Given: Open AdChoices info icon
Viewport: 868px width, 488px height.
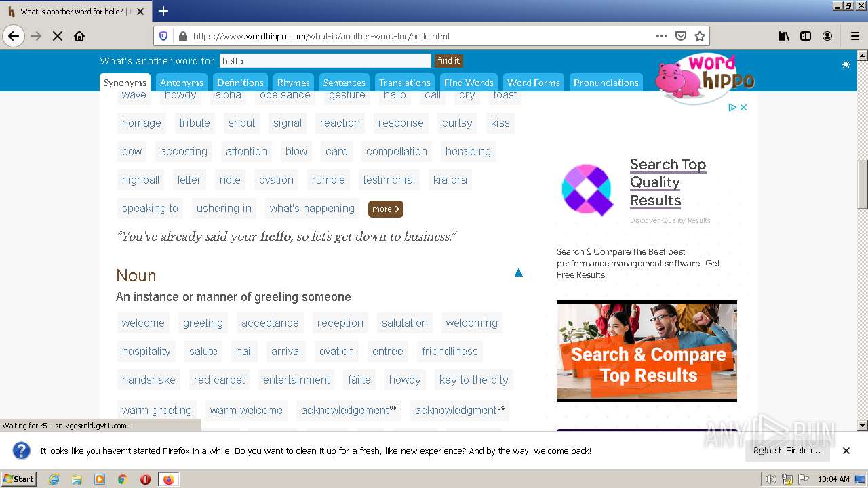Looking at the screenshot, I should 732,107.
